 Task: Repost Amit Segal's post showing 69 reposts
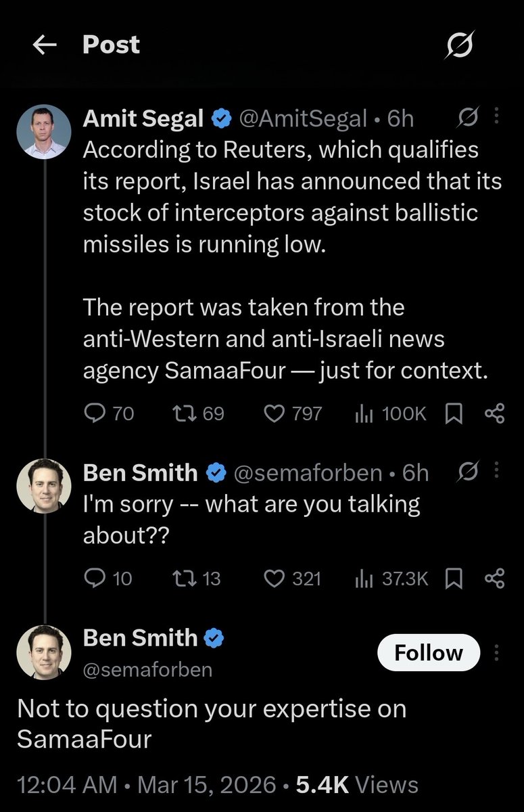(x=183, y=413)
